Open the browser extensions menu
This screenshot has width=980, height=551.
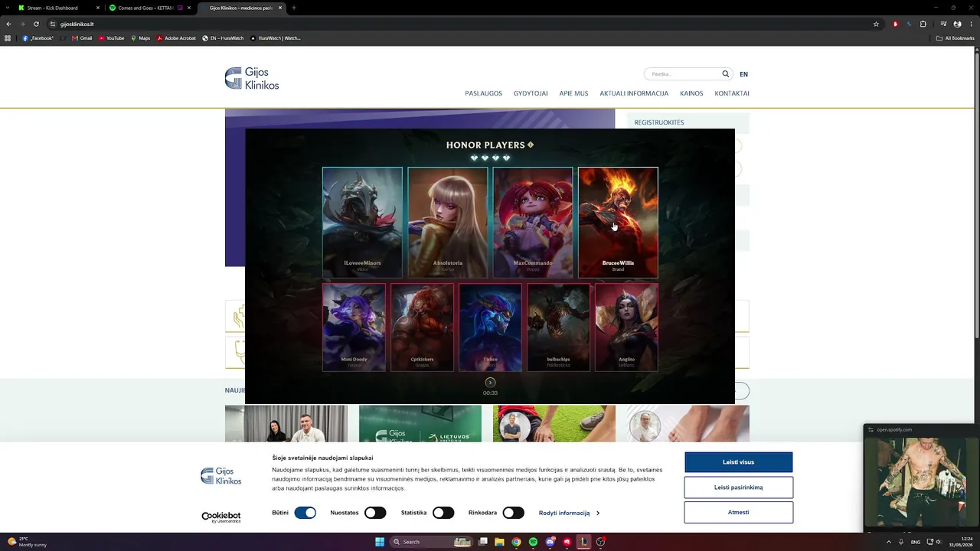[x=923, y=24]
